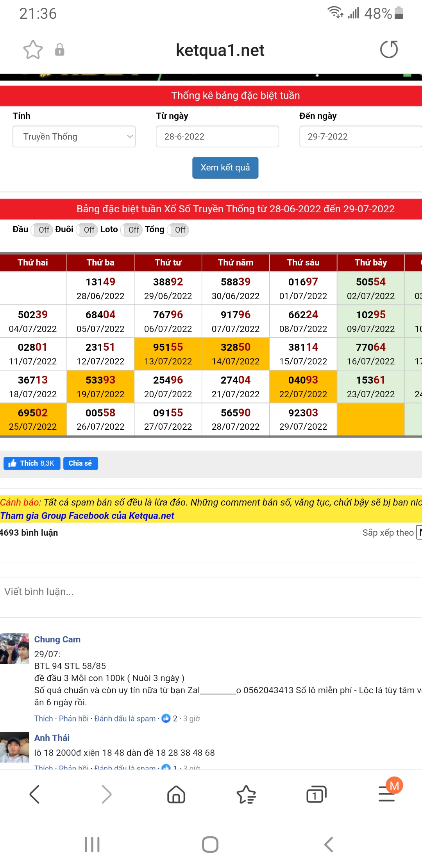The image size is (422, 868).
Task: Enable the Tổng toggle
Action: click(178, 230)
